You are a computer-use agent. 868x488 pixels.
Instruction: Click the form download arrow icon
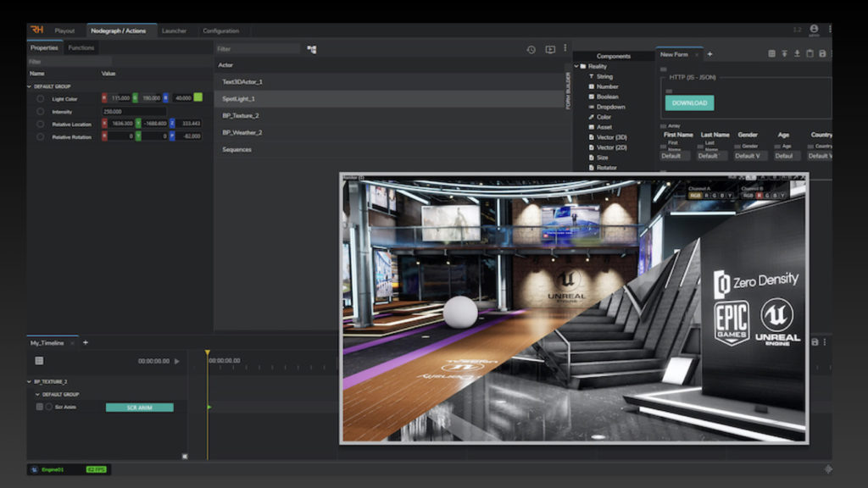pyautogui.click(x=797, y=54)
